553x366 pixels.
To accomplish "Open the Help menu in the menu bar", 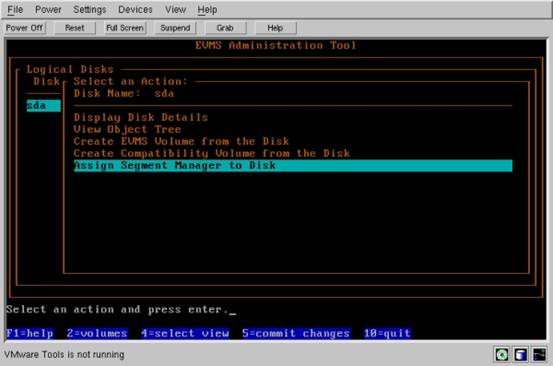I will [x=207, y=10].
